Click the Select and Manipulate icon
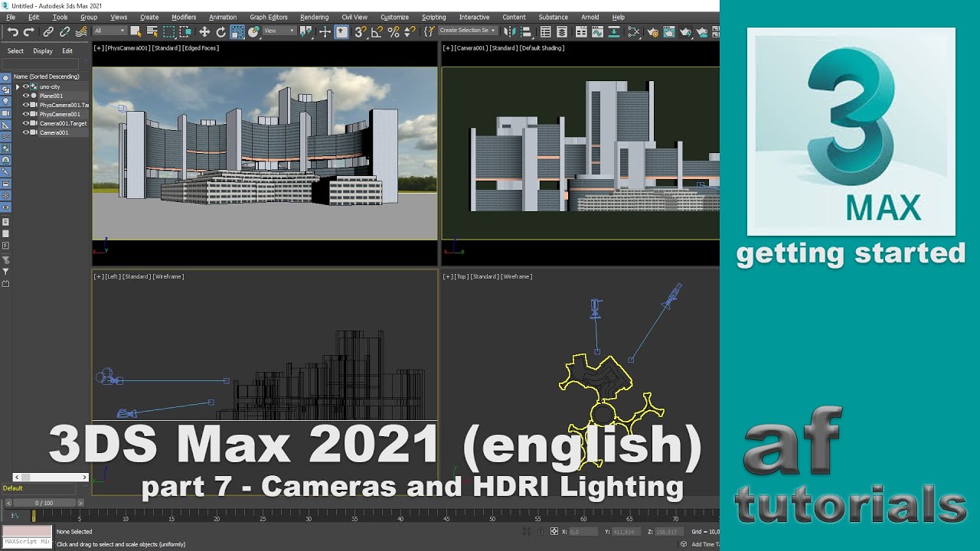Screen dimensions: 980x551 (325, 31)
